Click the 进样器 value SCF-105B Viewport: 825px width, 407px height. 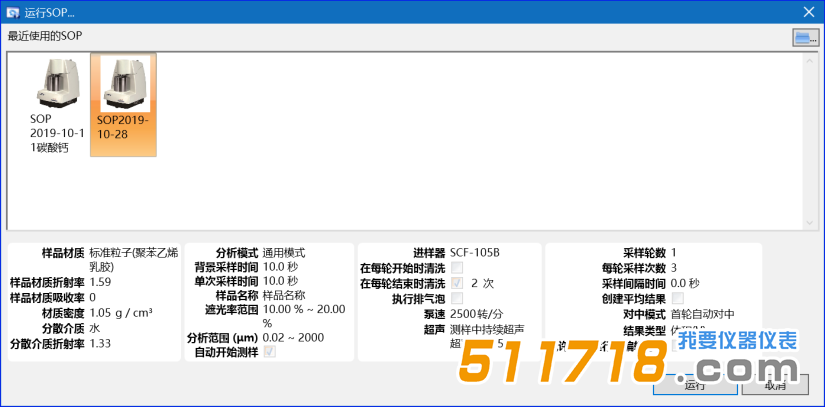tap(475, 252)
